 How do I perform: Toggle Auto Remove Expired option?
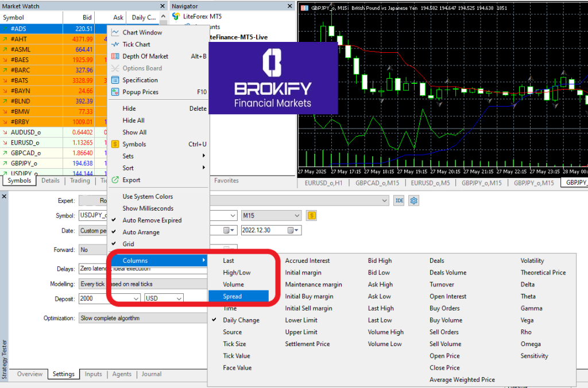152,220
